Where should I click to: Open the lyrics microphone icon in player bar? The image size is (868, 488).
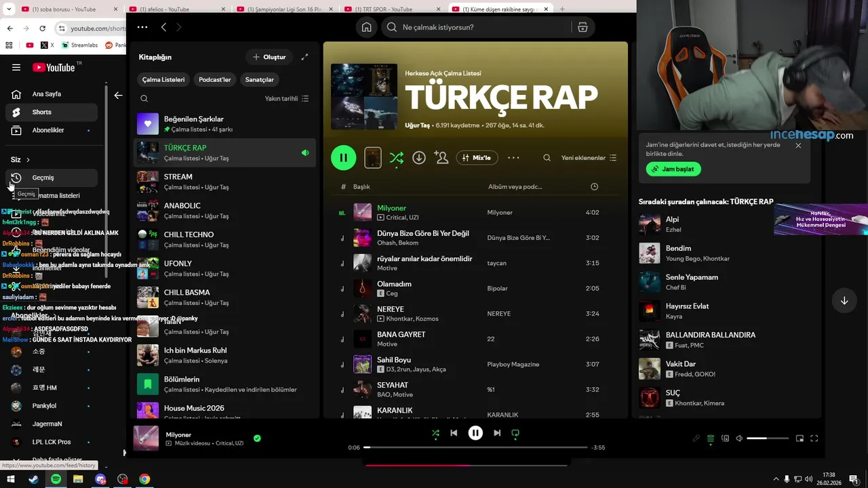pyautogui.click(x=696, y=439)
